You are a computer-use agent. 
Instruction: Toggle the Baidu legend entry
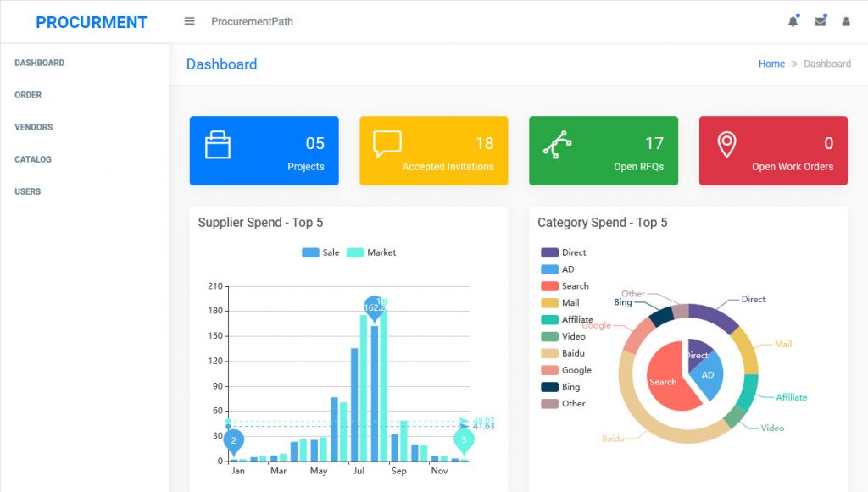tap(560, 353)
